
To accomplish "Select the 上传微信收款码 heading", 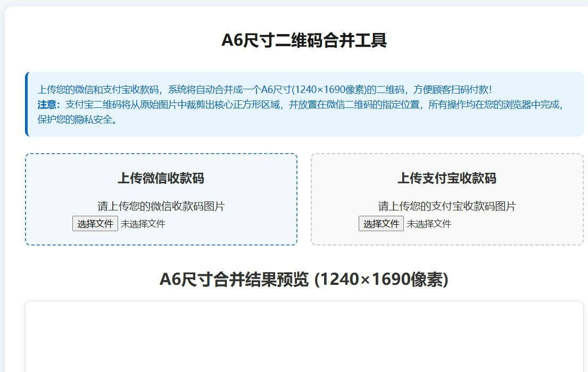I will click(x=161, y=178).
